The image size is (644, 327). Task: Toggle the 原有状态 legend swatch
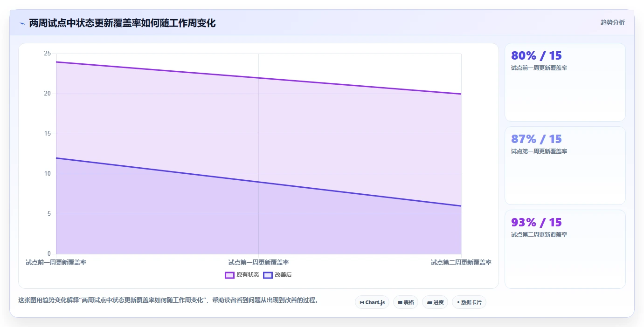[229, 275]
